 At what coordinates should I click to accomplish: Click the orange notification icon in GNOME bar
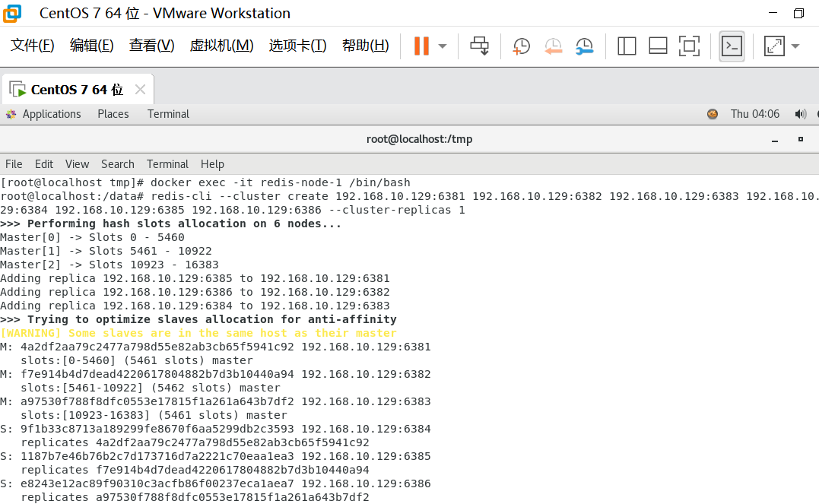click(713, 114)
